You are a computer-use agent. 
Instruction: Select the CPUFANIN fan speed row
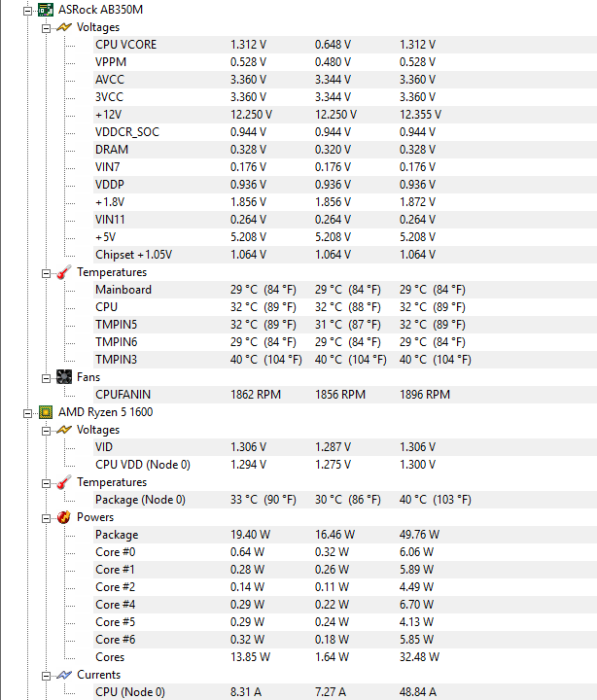345,395
